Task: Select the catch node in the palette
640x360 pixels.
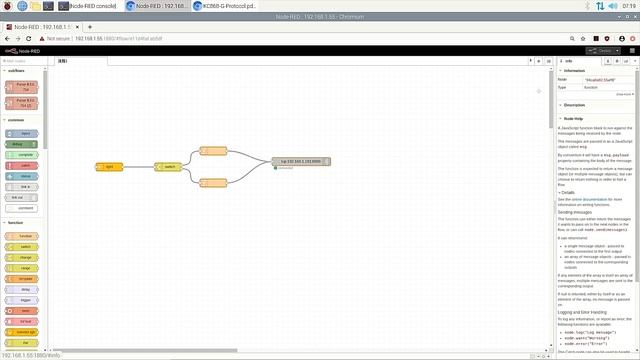Action: (22, 165)
